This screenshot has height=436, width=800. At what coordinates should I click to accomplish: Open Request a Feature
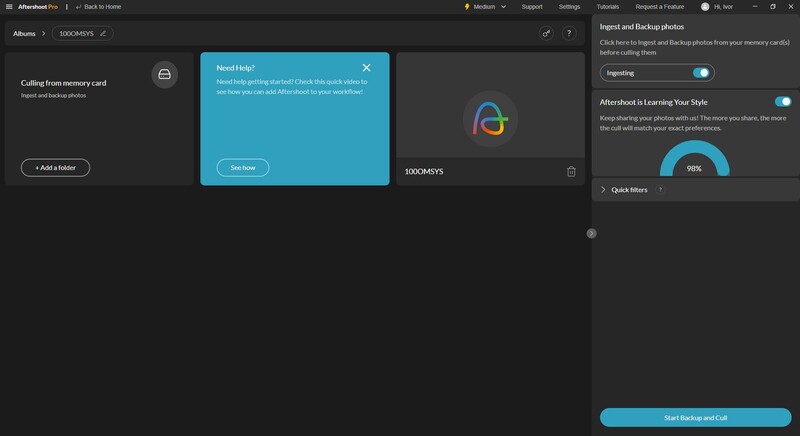pos(660,7)
